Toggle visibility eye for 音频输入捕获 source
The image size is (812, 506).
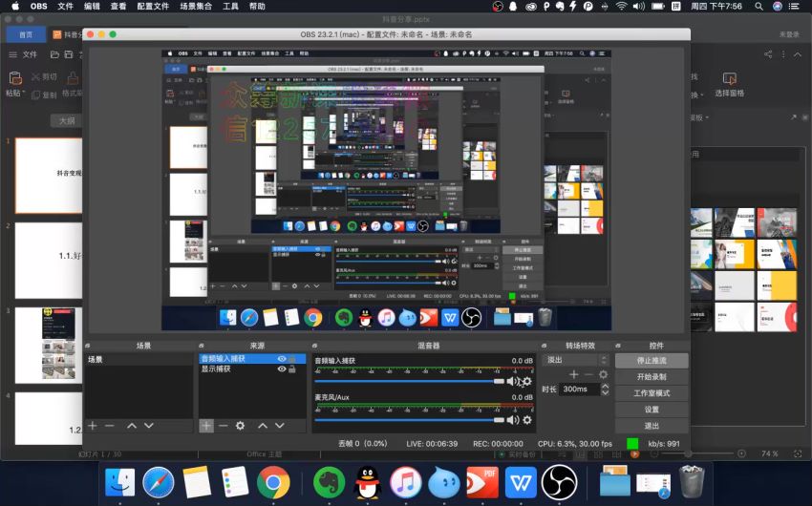pos(282,359)
